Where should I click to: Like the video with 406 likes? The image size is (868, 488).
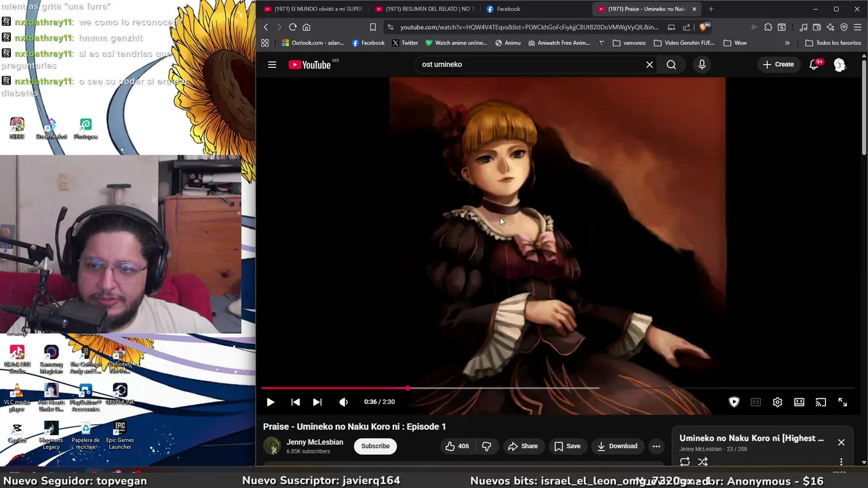(457, 446)
